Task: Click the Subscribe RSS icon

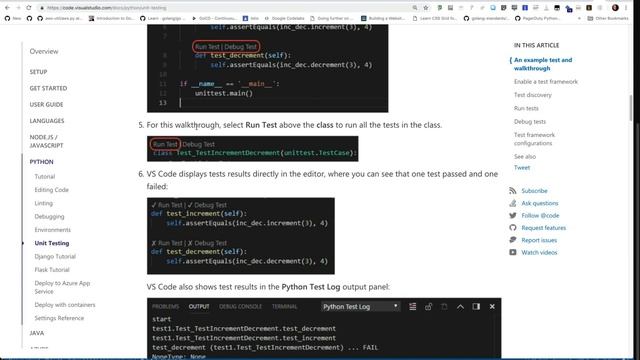Action: click(513, 191)
